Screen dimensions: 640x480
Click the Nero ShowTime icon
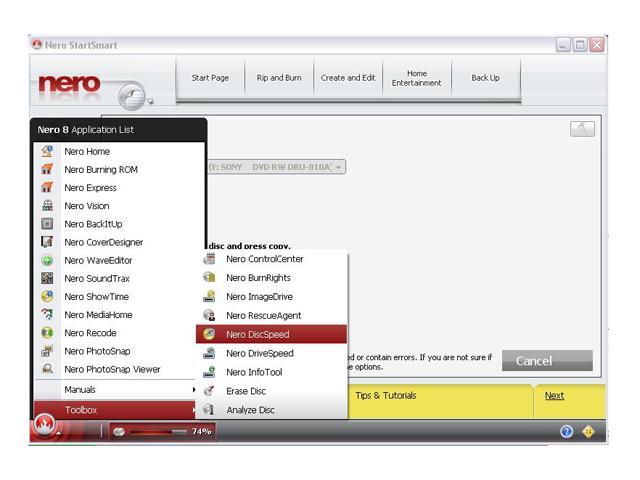pos(47,296)
